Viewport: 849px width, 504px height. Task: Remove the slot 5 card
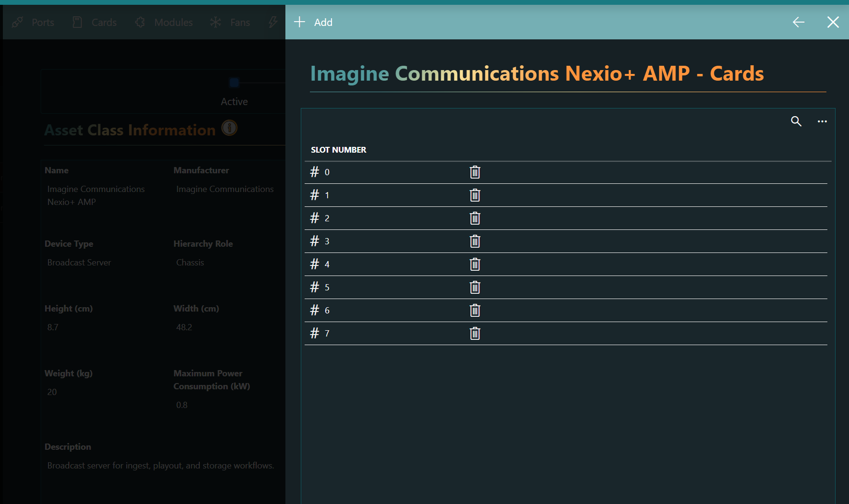[475, 288]
